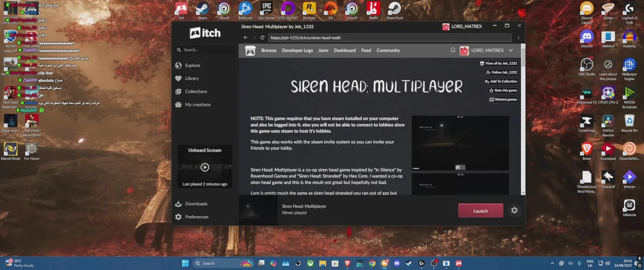
Task: Click the itch address bar URL field
Action: point(390,37)
